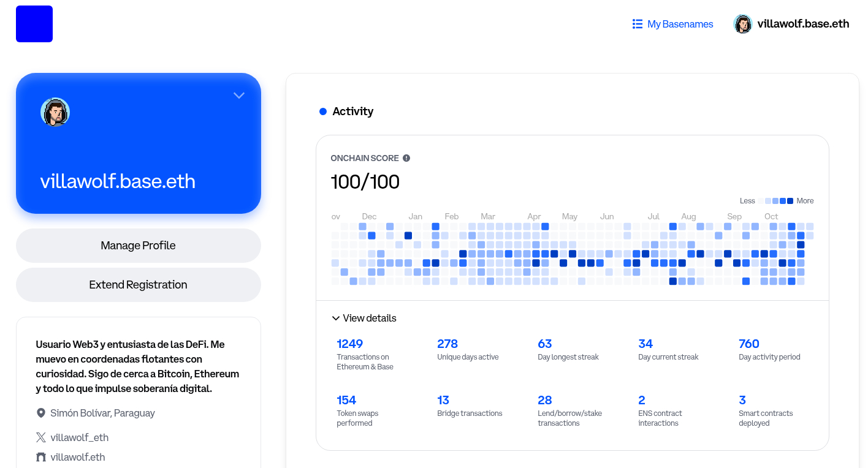Image resolution: width=868 pixels, height=468 pixels.
Task: Click the 3 smart contracts deployed value
Action: coord(742,400)
